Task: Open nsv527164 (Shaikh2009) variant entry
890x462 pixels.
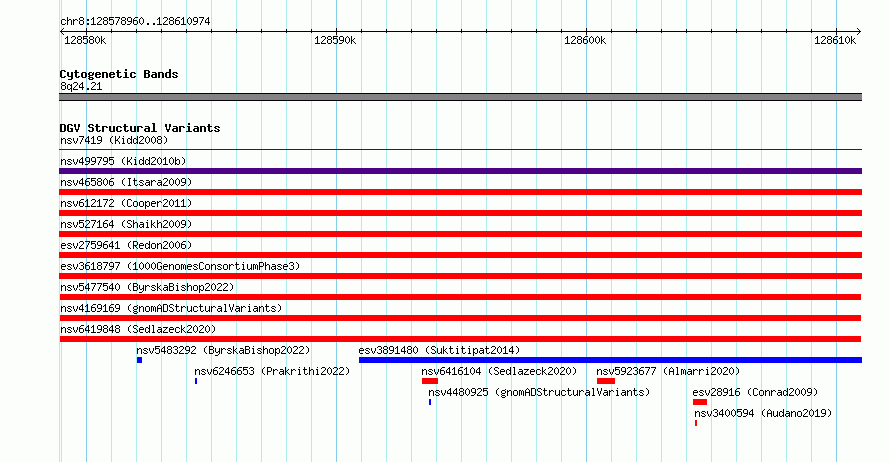Action: [126, 224]
